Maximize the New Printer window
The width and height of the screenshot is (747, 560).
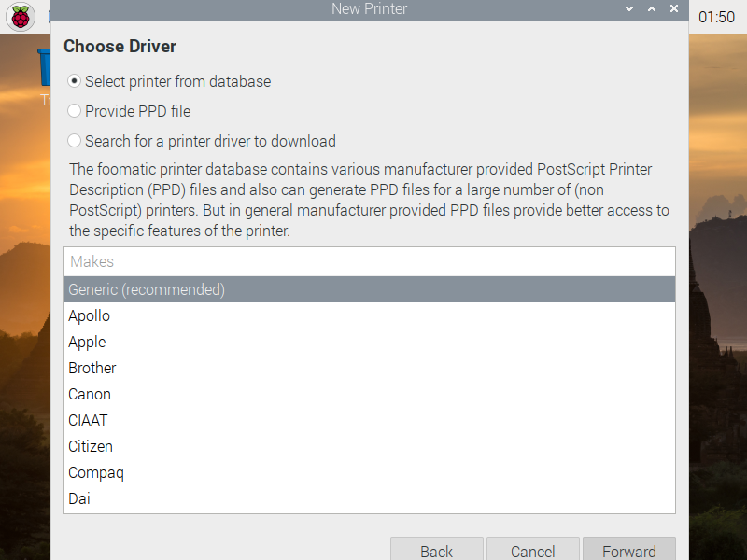pyautogui.click(x=652, y=8)
